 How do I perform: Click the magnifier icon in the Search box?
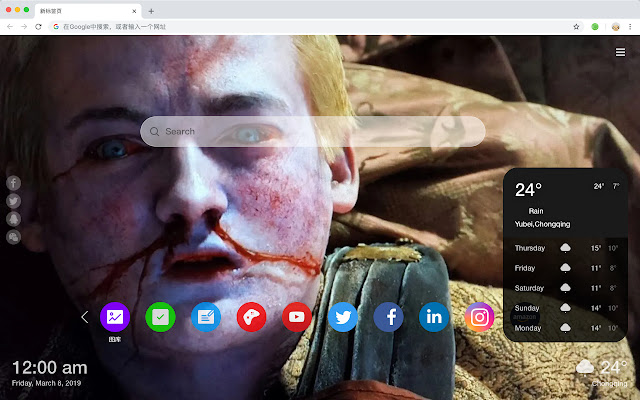154,131
